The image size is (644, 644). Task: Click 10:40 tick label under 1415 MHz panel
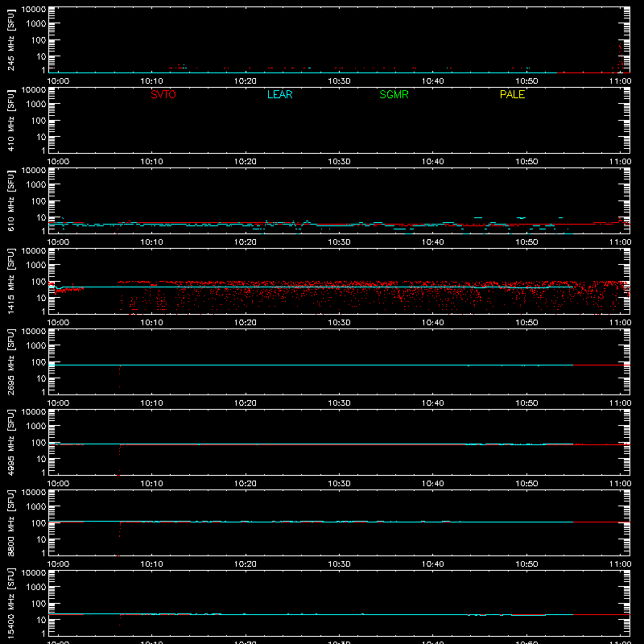(x=432, y=323)
